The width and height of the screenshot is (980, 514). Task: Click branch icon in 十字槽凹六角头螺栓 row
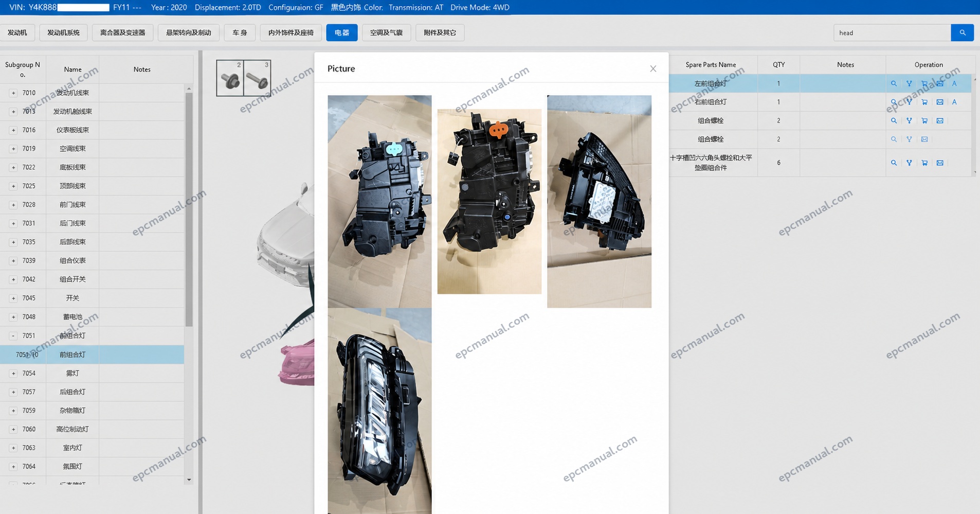tap(909, 163)
